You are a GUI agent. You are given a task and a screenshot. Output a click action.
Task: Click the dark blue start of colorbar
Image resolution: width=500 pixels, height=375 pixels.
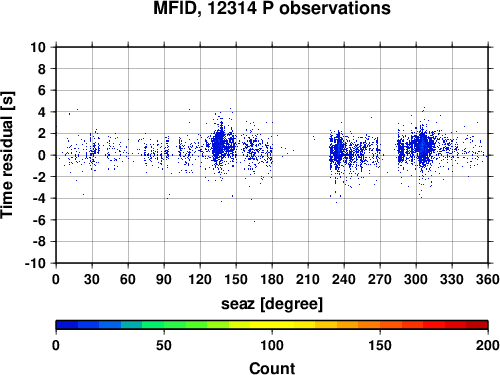[x=67, y=325]
